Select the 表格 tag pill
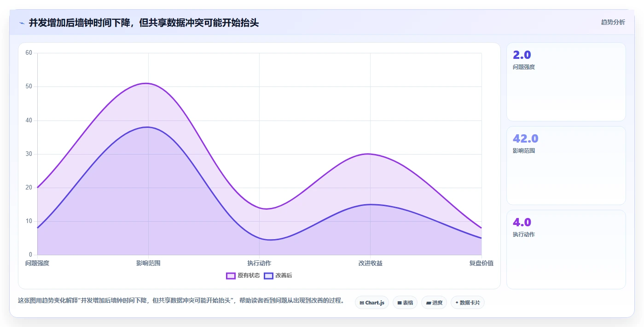644x327 pixels. [x=405, y=303]
